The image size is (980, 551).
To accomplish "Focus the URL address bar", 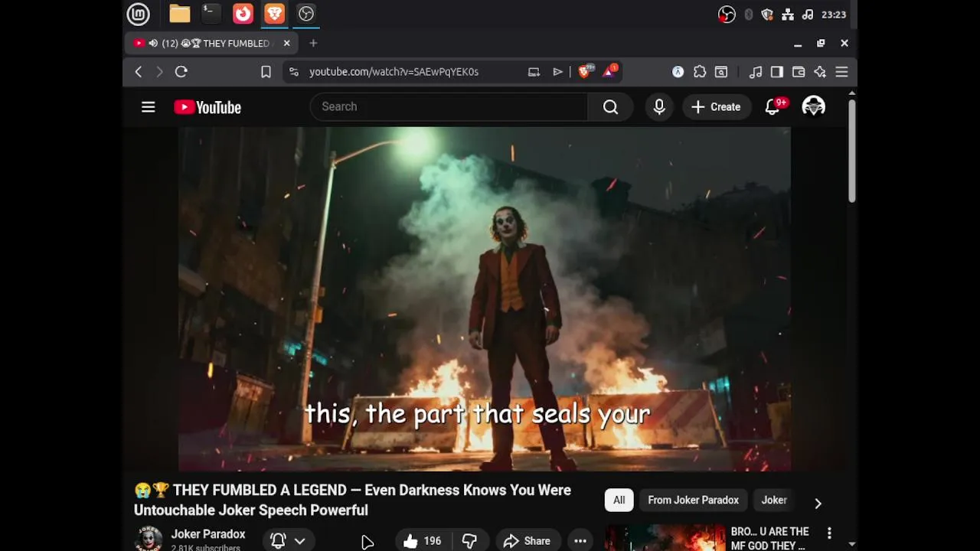I will pos(394,72).
